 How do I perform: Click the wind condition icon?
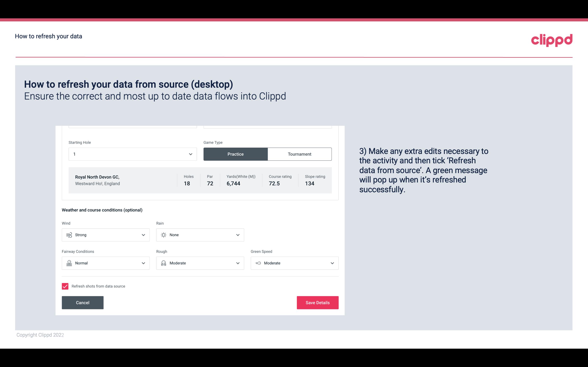[69, 235]
